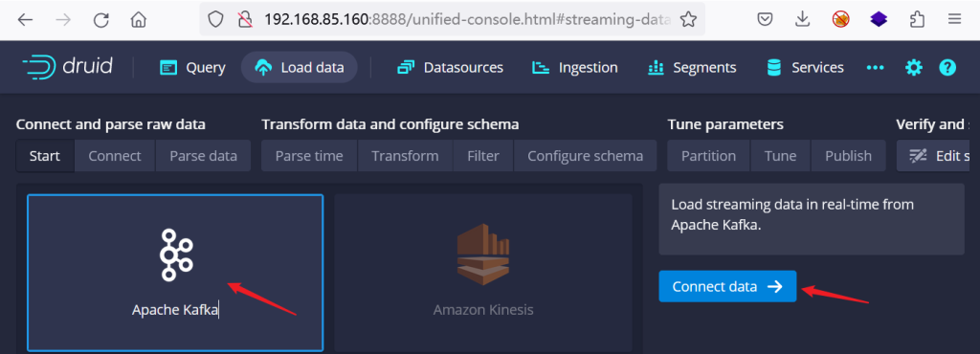Click the Connect data button
The image size is (980, 354).
pos(727,287)
